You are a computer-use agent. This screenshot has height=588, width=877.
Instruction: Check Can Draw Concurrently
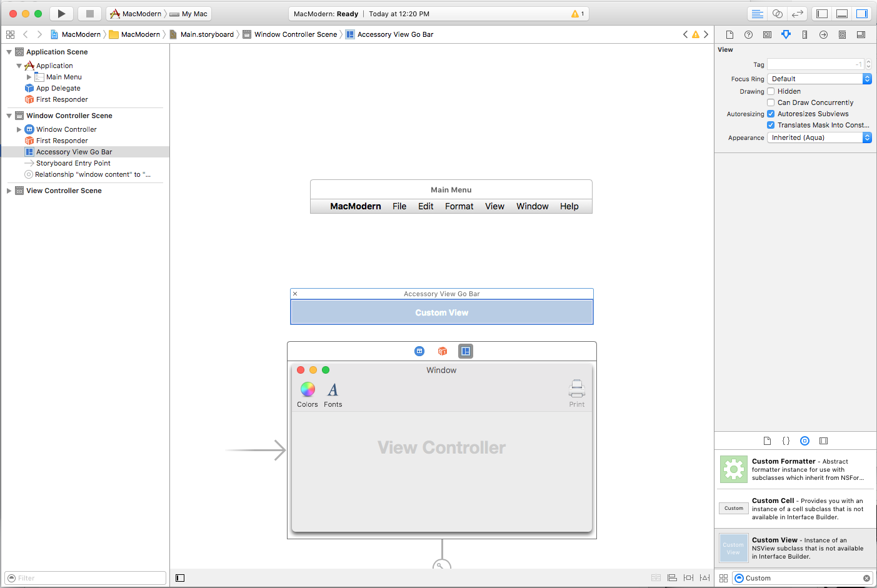click(771, 102)
